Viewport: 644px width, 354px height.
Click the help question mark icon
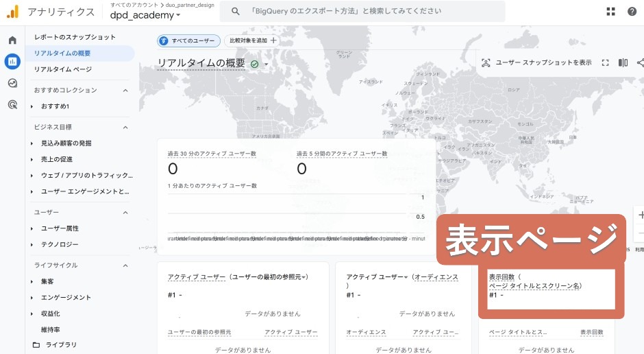(x=632, y=12)
